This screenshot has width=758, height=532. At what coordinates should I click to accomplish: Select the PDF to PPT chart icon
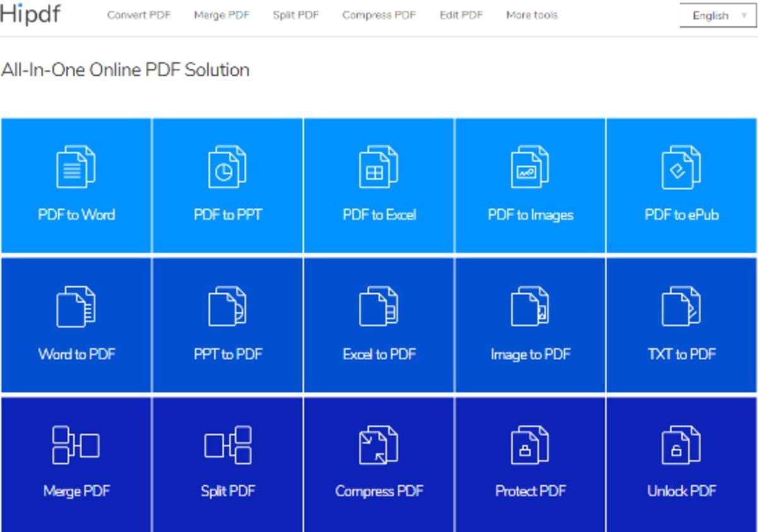[227, 167]
